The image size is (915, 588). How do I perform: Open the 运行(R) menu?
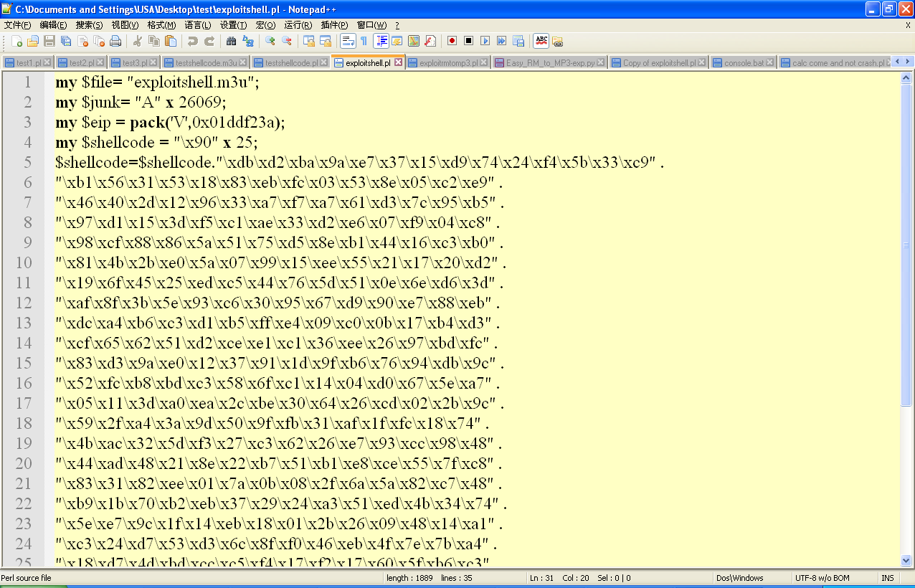pos(298,25)
